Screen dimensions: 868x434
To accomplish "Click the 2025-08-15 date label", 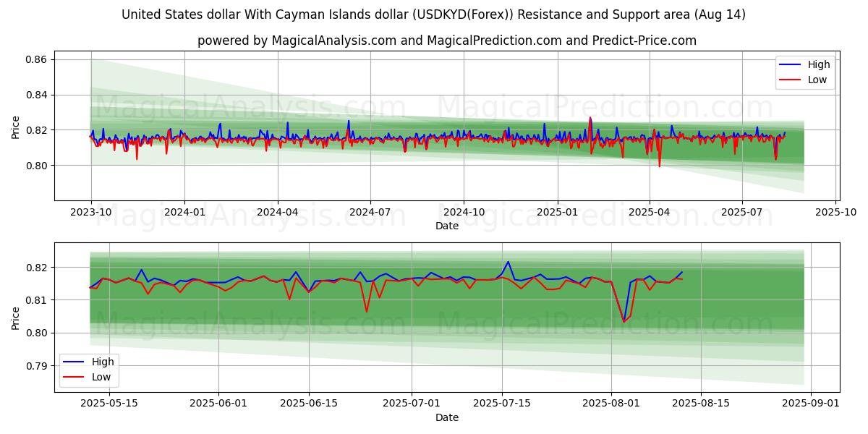I will 702,404.
